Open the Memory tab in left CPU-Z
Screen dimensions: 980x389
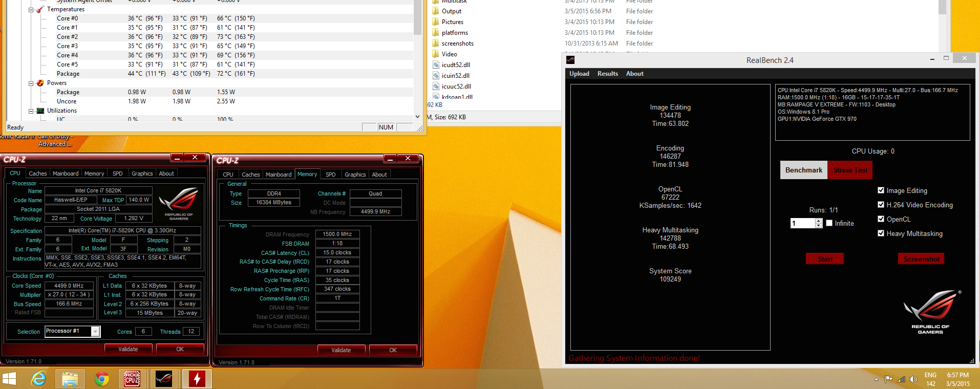pyautogui.click(x=94, y=174)
